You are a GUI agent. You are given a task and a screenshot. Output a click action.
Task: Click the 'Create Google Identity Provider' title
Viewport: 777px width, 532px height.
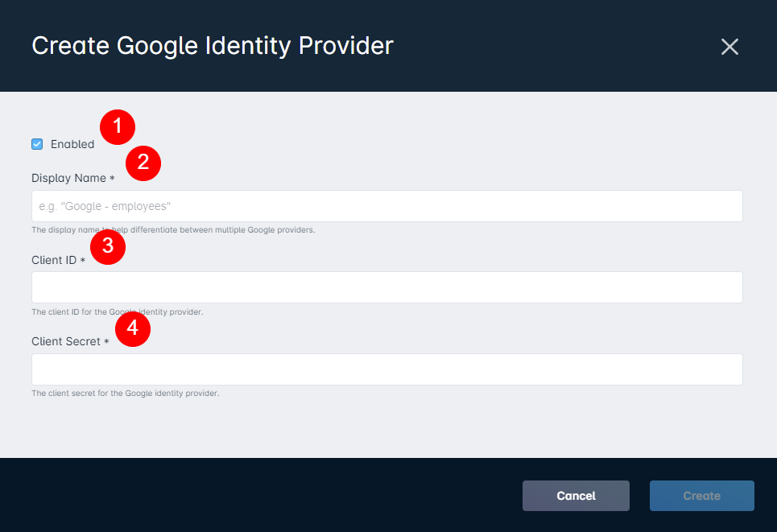(x=213, y=46)
